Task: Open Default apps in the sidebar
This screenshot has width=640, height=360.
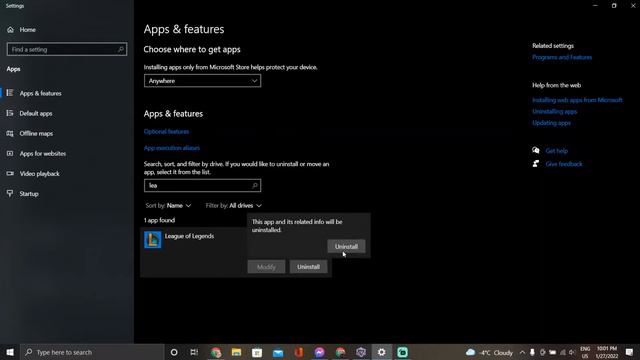Action: click(x=36, y=113)
